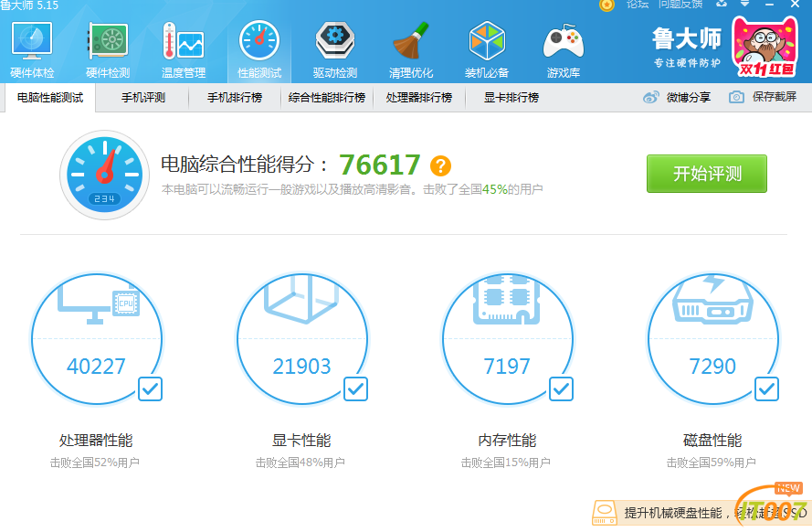Screen dimensions: 812x532
Task: Open the 驱动检测 driver detection module
Action: click(x=335, y=50)
